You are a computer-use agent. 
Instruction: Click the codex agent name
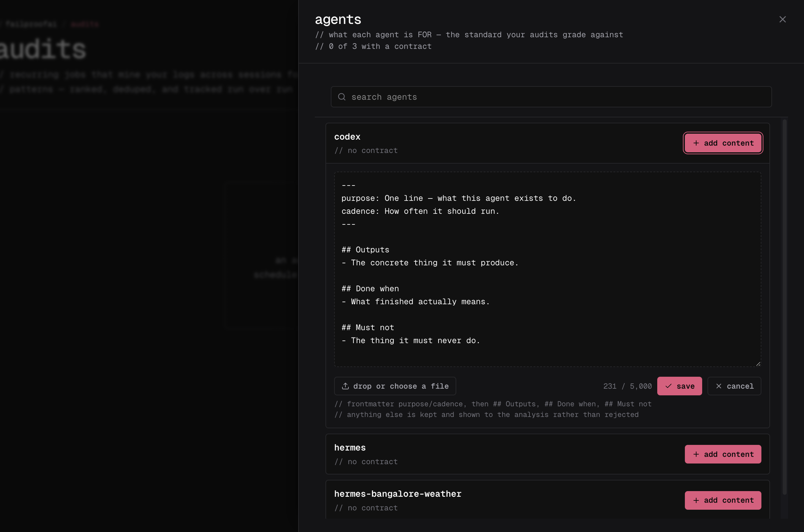click(347, 137)
